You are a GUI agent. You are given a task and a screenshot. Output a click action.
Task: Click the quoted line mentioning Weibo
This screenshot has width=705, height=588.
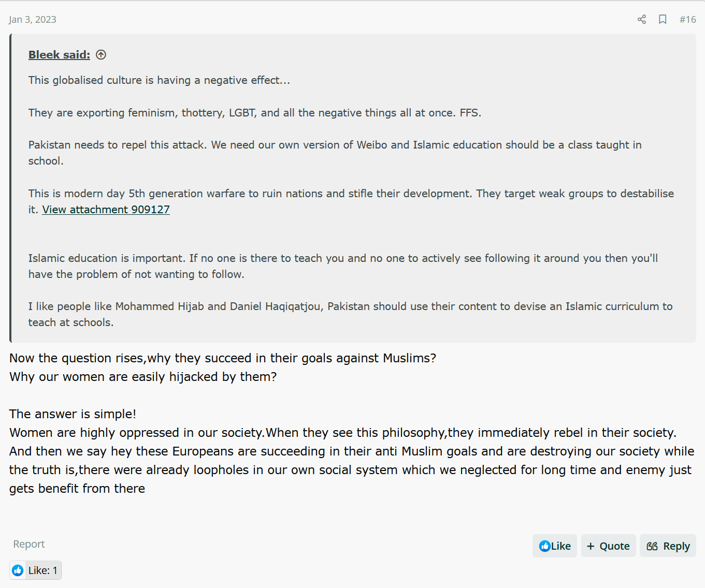click(x=335, y=153)
